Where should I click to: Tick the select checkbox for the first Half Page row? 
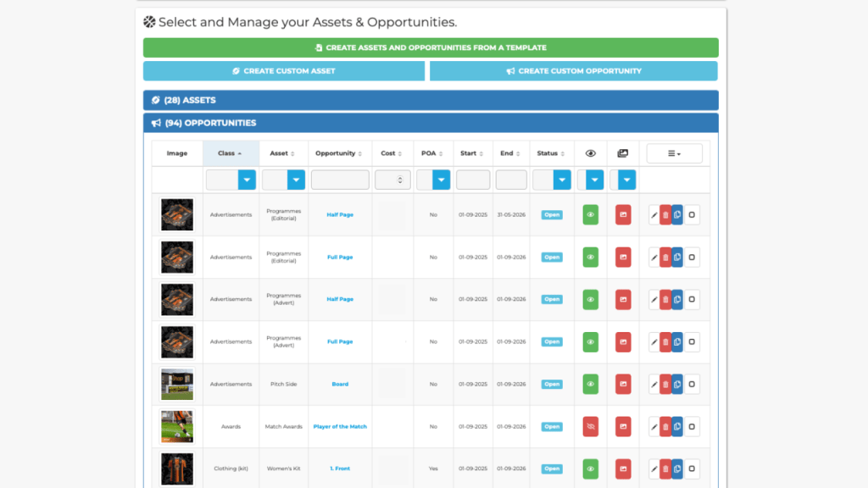(x=692, y=215)
